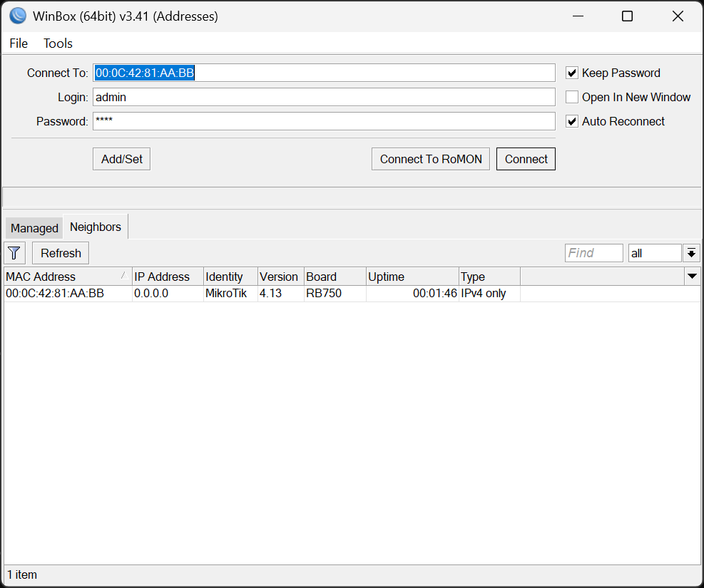Click the Password input field
Screen dimensions: 704x588
(x=321, y=120)
